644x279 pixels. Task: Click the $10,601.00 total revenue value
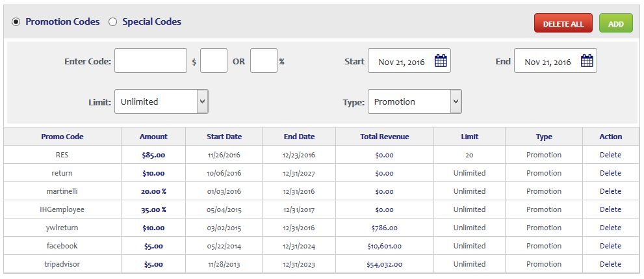pos(385,246)
